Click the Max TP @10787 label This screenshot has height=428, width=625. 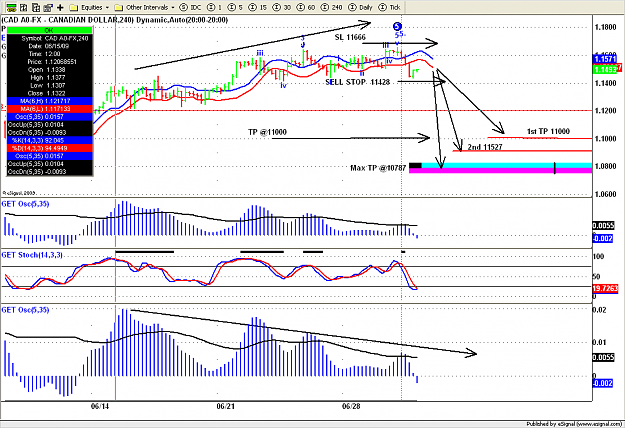coord(378,168)
